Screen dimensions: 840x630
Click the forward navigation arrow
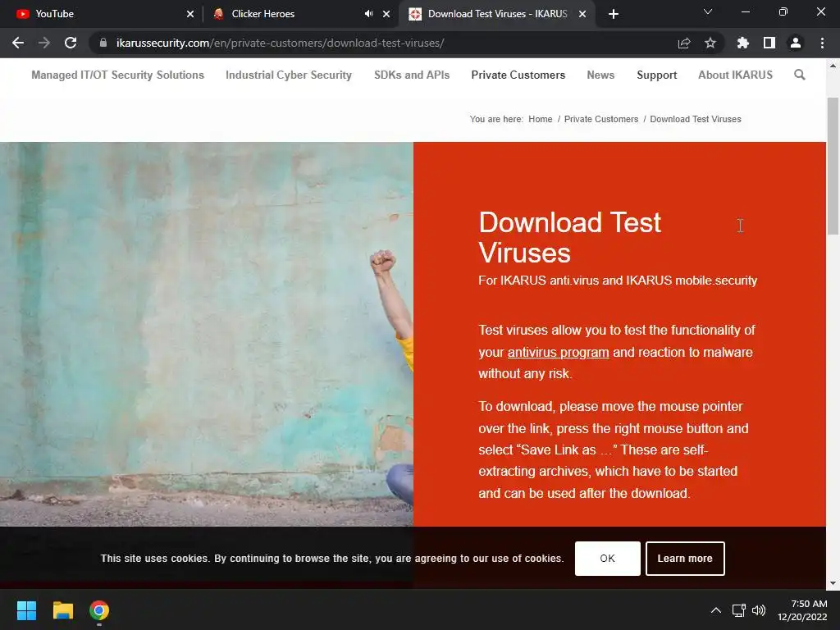[x=44, y=43]
